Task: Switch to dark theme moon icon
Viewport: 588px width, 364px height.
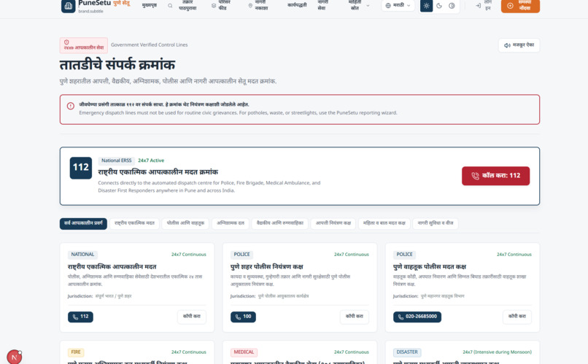Action: coord(439,6)
